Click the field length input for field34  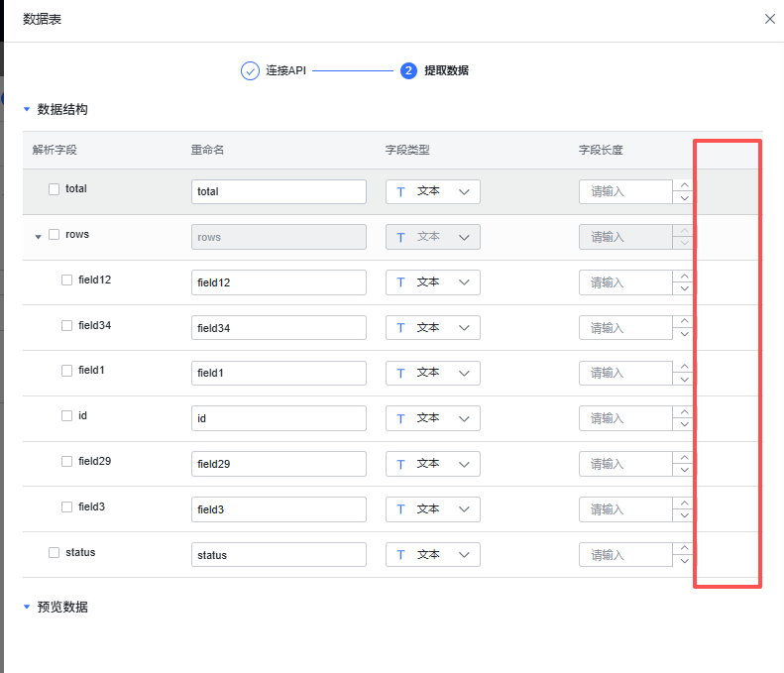click(x=625, y=328)
